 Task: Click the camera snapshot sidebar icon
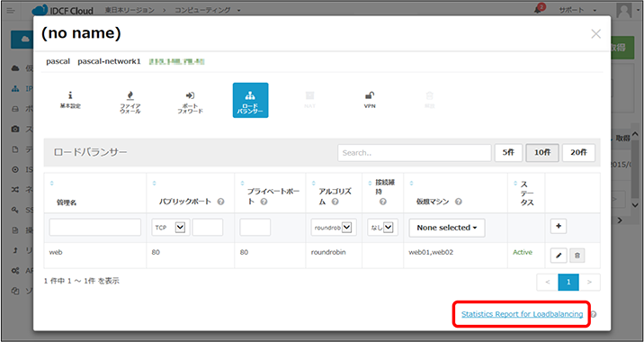coord(15,129)
